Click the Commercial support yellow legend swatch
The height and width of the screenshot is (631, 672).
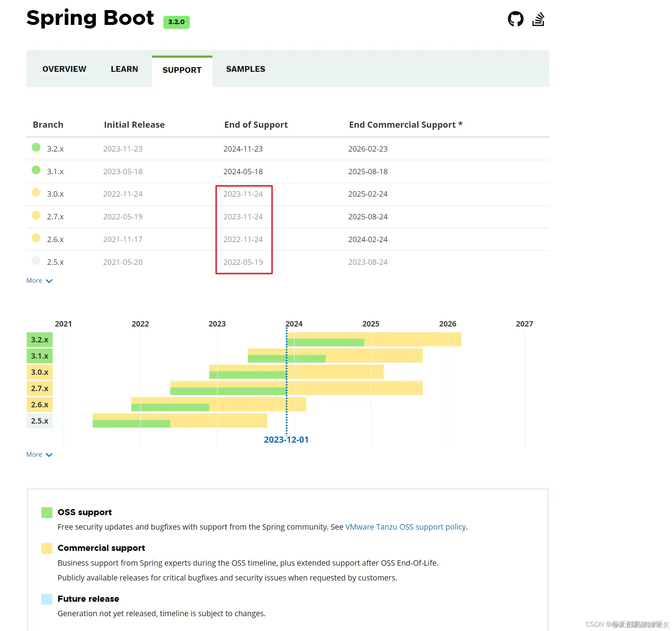coord(47,548)
